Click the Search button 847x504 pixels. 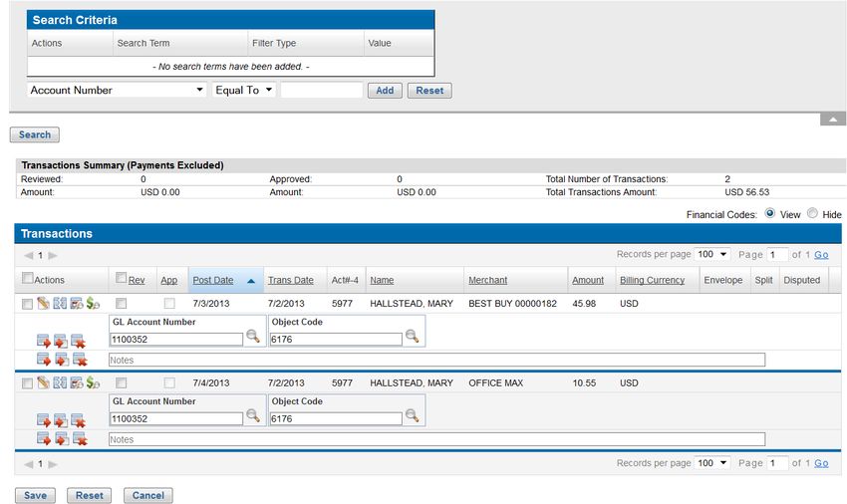pyautogui.click(x=35, y=135)
